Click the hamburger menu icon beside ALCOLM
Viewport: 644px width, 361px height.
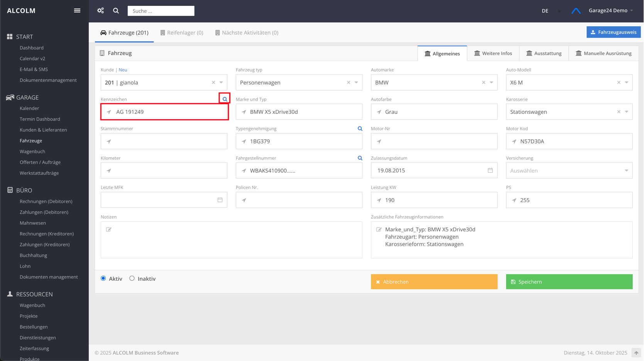point(77,10)
